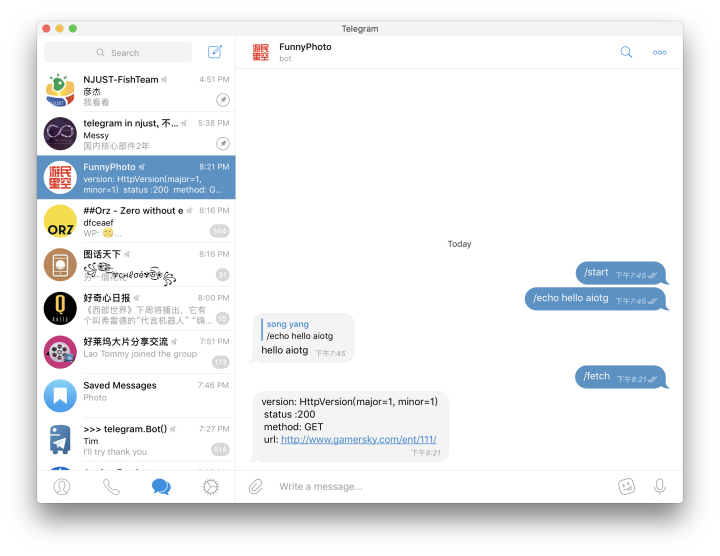
Task: Open the sticker emoji picker icon
Action: click(x=626, y=486)
